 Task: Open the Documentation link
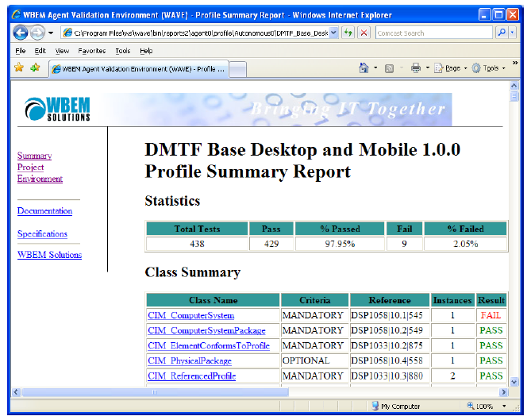[x=44, y=210]
